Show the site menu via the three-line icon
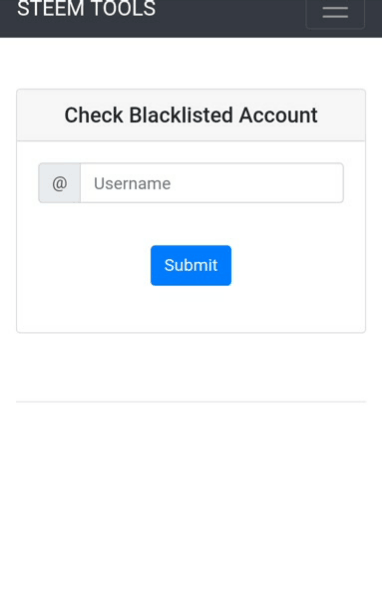The height and width of the screenshot is (598, 382). [335, 12]
